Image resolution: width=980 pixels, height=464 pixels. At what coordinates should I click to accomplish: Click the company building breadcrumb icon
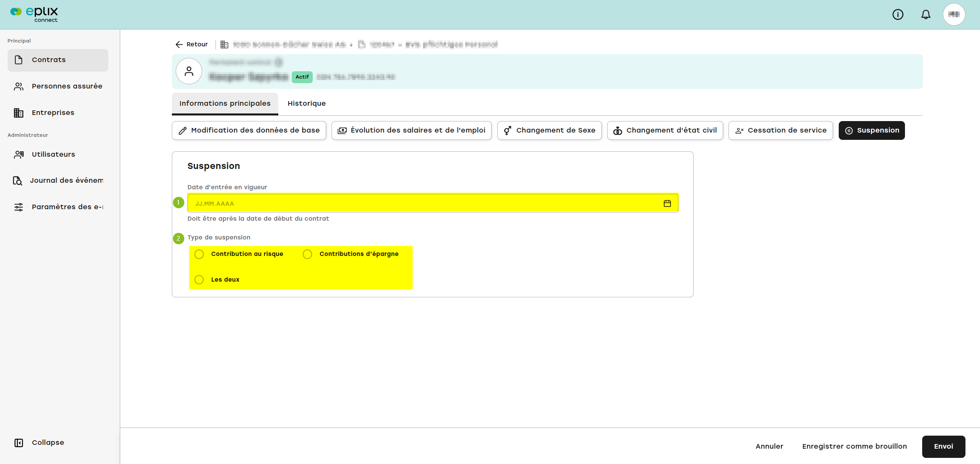point(224,44)
